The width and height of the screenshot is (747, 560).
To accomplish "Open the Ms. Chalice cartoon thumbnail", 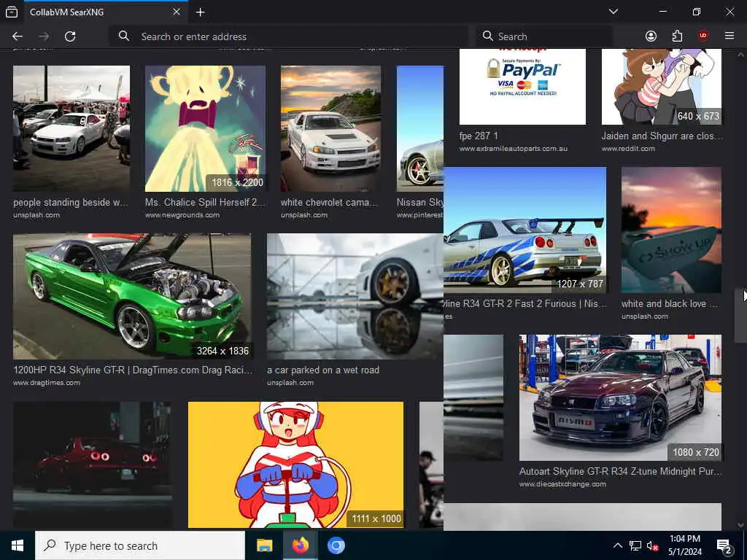I will [x=205, y=128].
